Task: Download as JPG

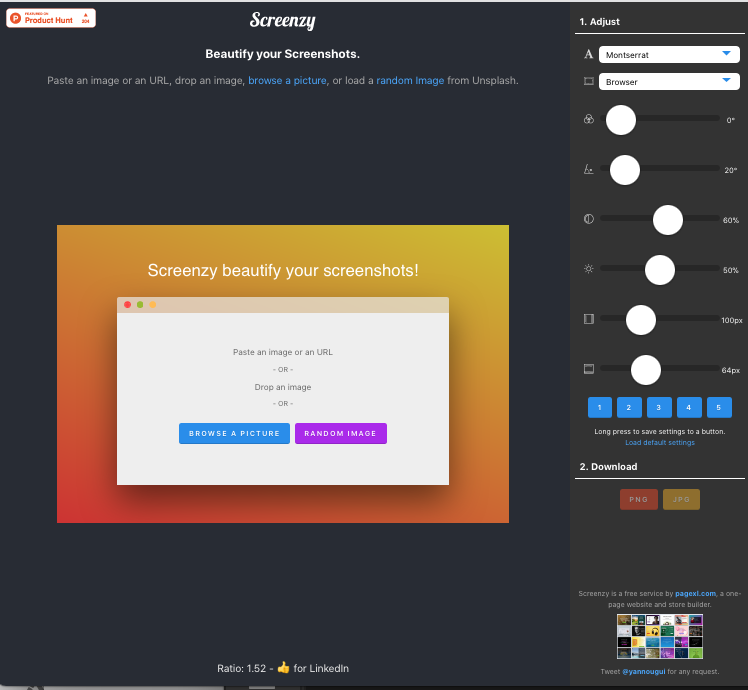Action: coord(681,500)
